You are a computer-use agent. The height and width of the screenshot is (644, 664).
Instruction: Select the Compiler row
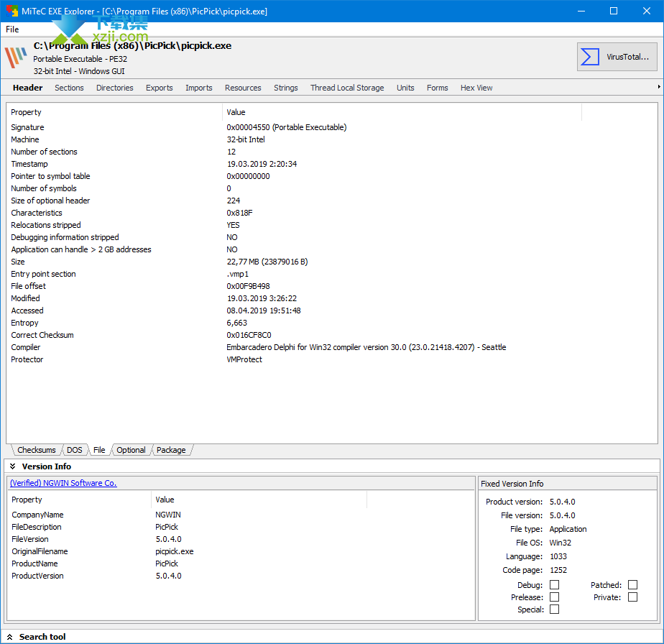point(331,347)
